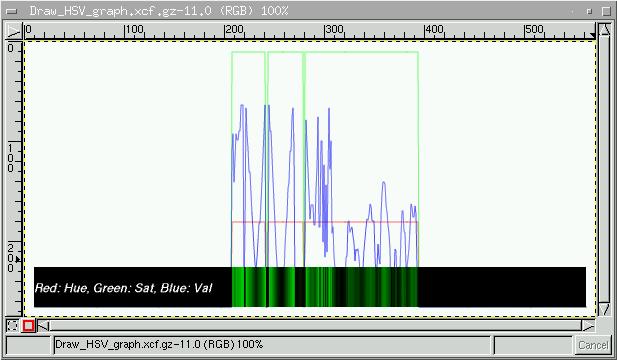
Task: Click the vertical scrollbar up arrow
Action: (x=604, y=31)
